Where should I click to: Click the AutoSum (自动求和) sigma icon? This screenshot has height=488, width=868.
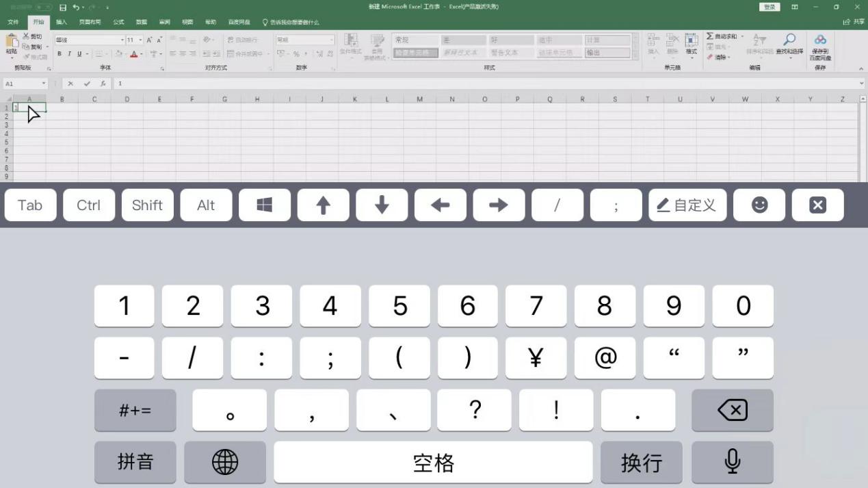710,36
